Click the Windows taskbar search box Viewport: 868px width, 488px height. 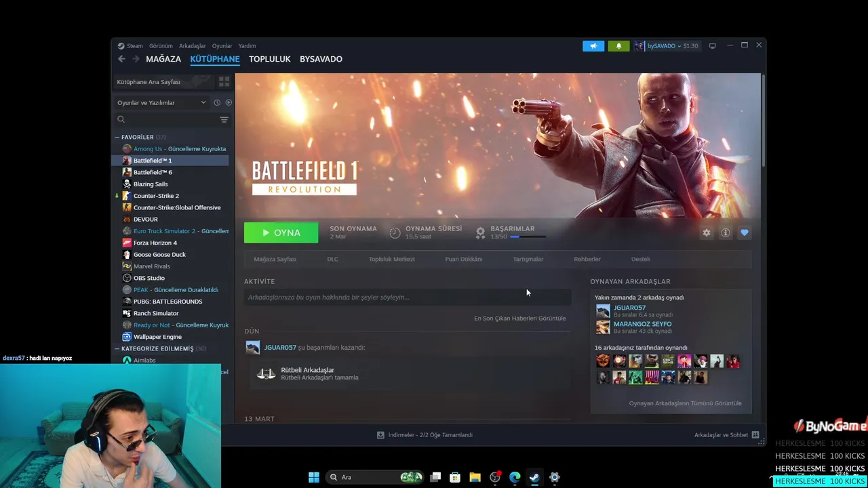point(374,477)
